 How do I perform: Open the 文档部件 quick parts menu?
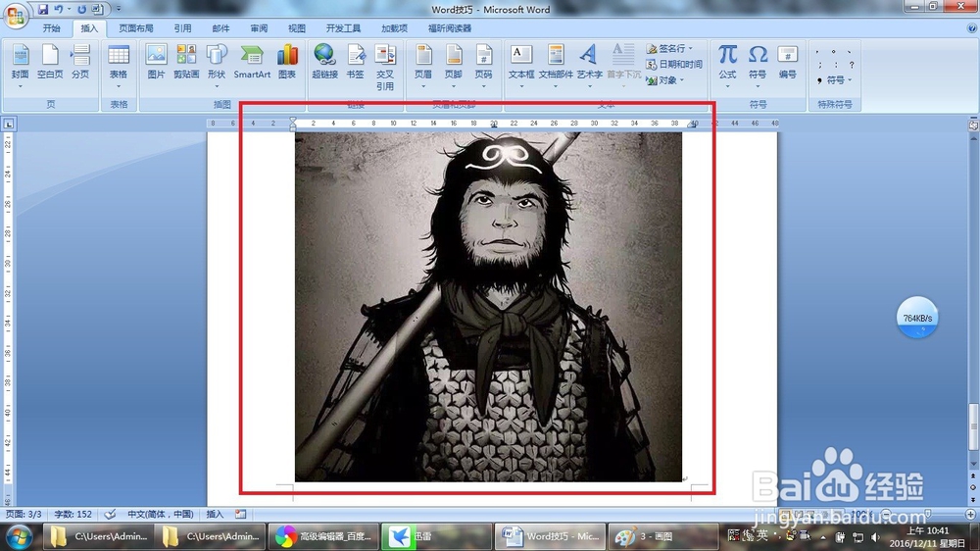coord(556,67)
